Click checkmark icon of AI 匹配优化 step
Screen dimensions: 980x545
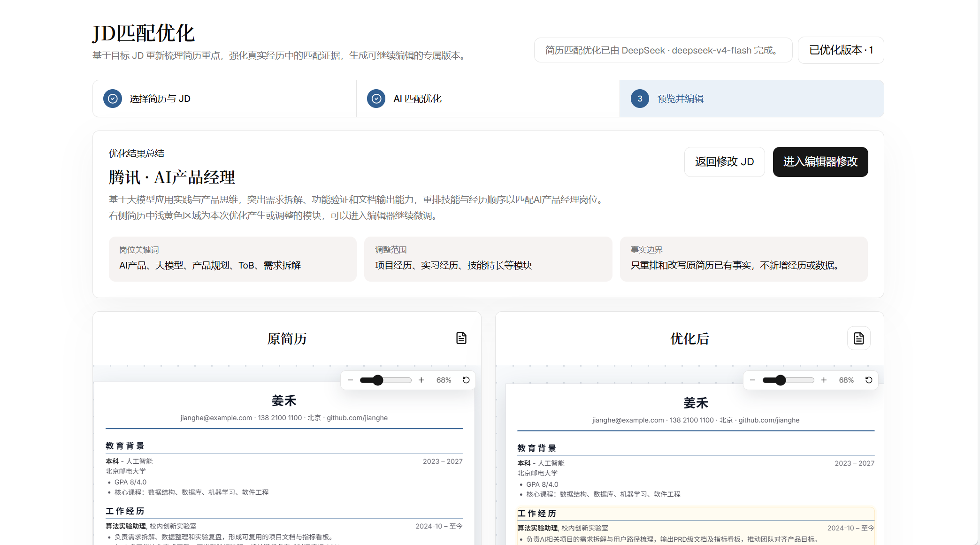pos(376,99)
